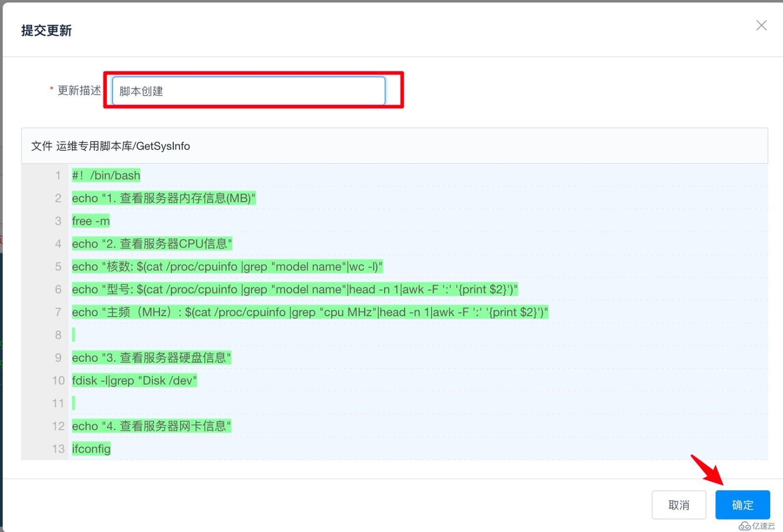
Task: Click the line echo "4. 查看服务器网卡信息"
Action: click(x=151, y=426)
